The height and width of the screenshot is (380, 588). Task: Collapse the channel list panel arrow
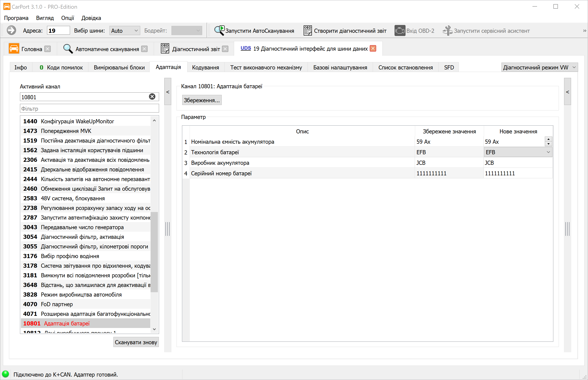(x=168, y=92)
